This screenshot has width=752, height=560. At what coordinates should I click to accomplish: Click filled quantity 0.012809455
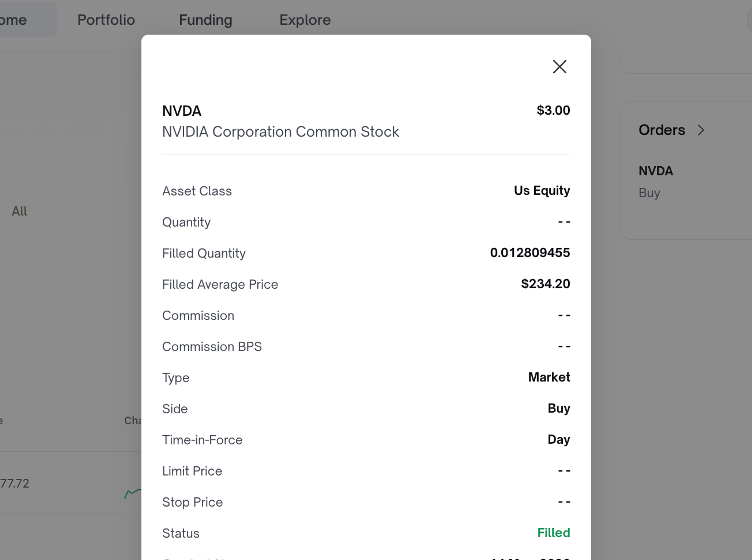(x=530, y=253)
